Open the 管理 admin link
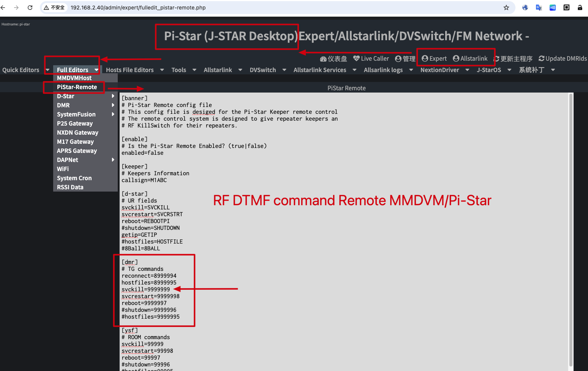 405,59
